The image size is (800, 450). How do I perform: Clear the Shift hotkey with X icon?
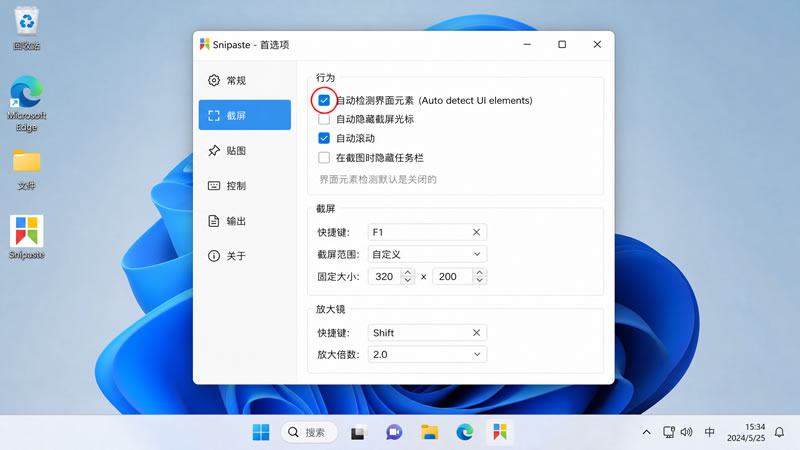tap(477, 333)
